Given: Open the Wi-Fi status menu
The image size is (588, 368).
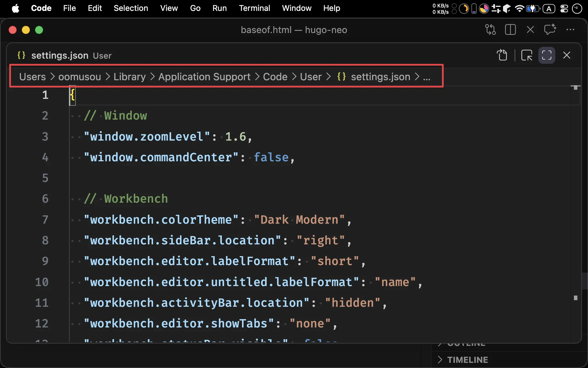Looking at the screenshot, I should [x=519, y=9].
